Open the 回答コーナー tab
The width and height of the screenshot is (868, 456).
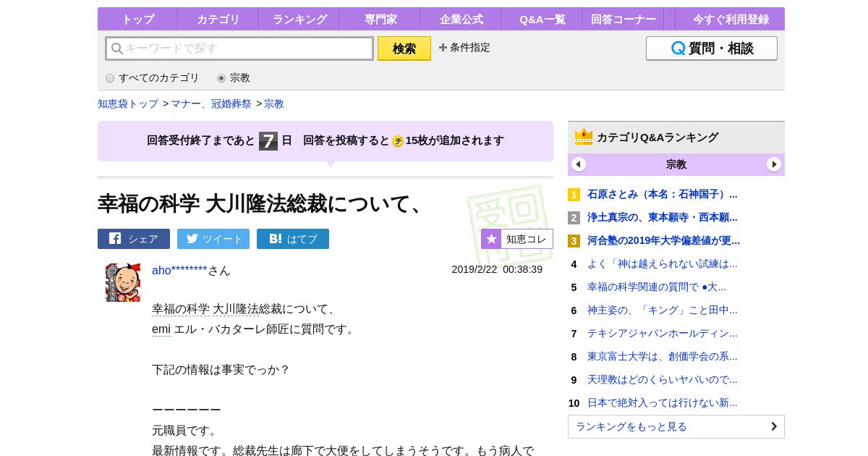(x=624, y=19)
